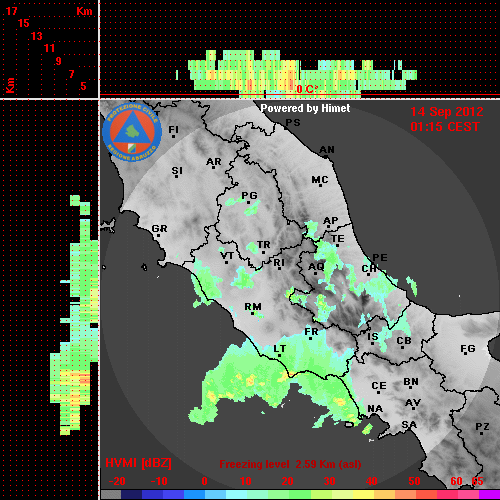Pick the magenta 65 dBZ color swatch

(x=489, y=494)
